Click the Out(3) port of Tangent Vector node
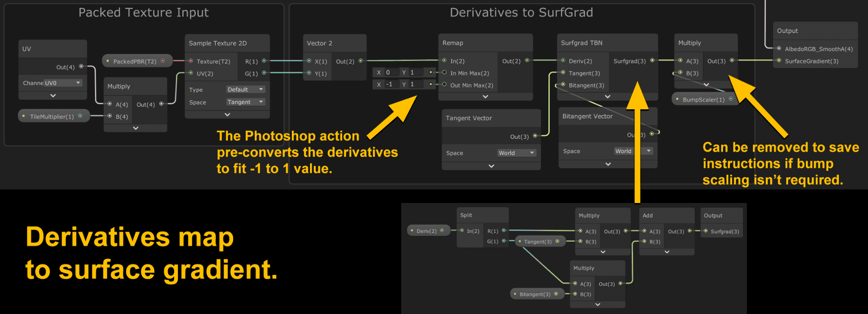This screenshot has height=314, width=868. click(x=535, y=136)
